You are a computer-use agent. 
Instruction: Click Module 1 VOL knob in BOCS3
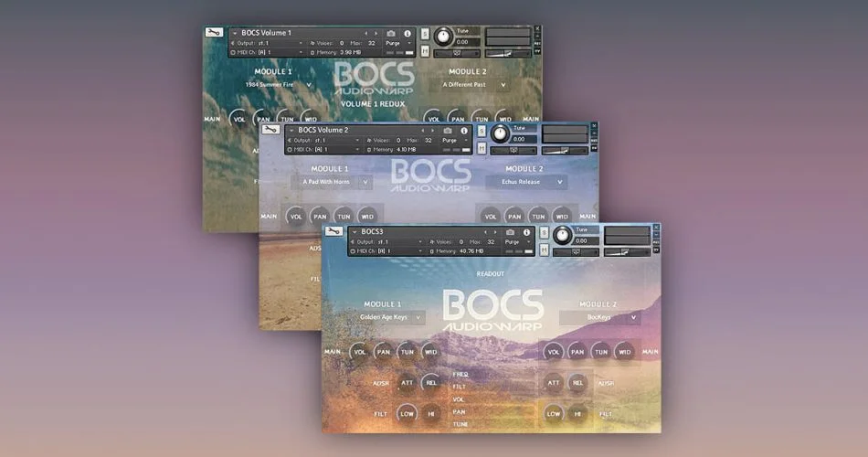tap(360, 352)
